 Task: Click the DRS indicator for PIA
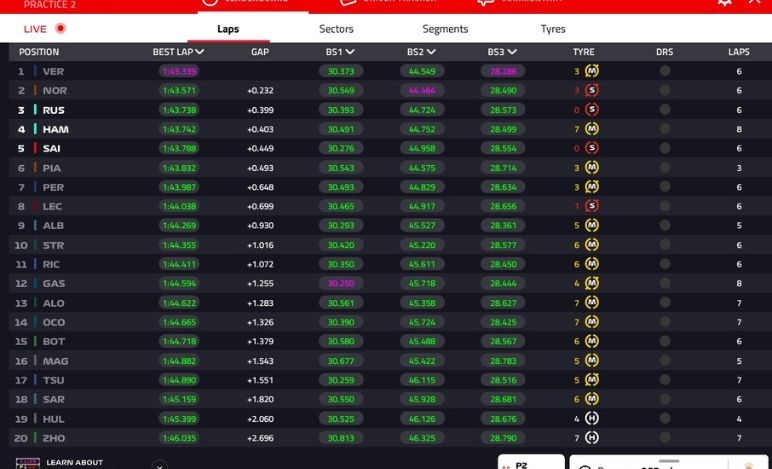pyautogui.click(x=664, y=168)
